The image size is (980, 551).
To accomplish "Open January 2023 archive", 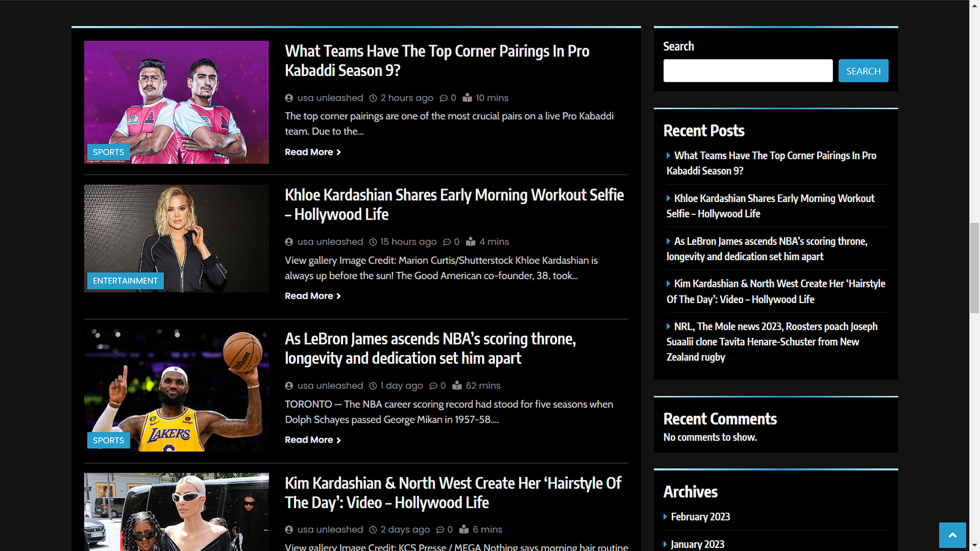I will pyautogui.click(x=698, y=544).
